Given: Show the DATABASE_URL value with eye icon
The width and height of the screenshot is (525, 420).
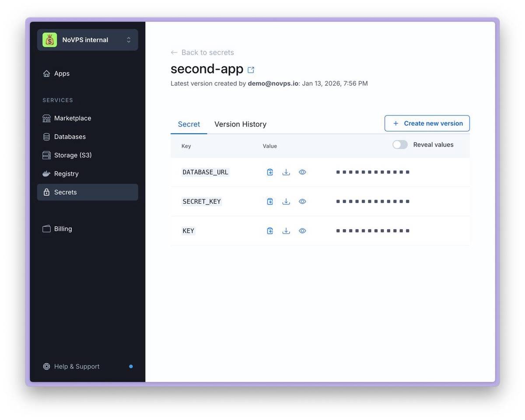Looking at the screenshot, I should [302, 172].
